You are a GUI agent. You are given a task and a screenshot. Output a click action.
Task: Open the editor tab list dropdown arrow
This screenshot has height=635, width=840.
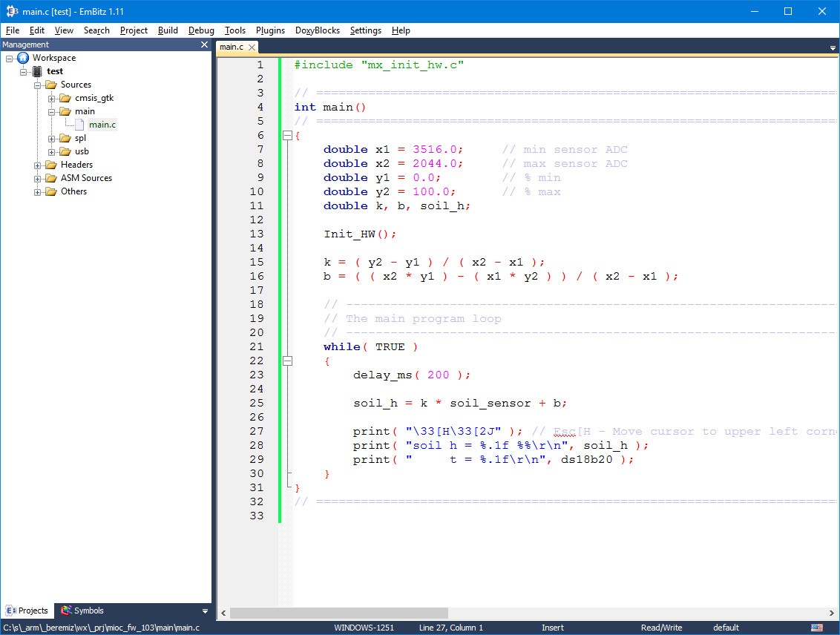[x=833, y=47]
